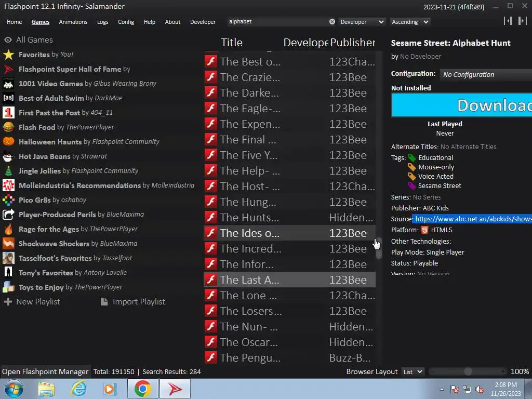Click the Jingle Jollies tree icon

[x=8, y=171]
